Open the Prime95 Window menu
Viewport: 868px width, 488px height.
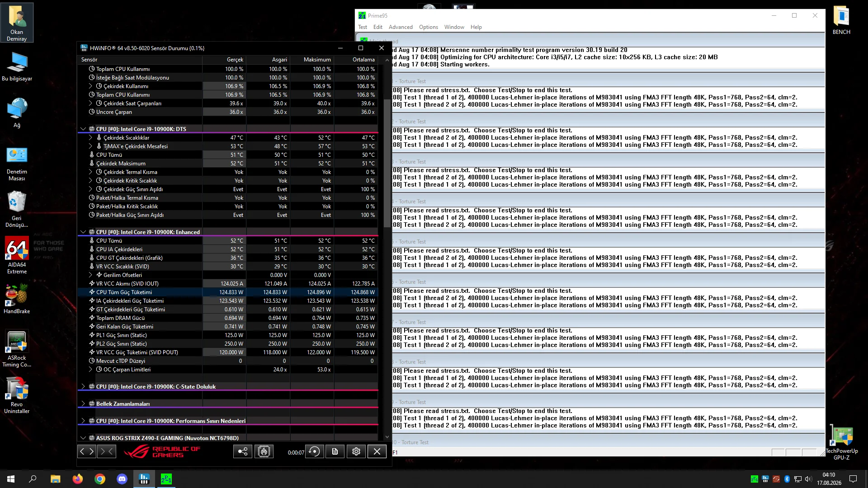(454, 27)
